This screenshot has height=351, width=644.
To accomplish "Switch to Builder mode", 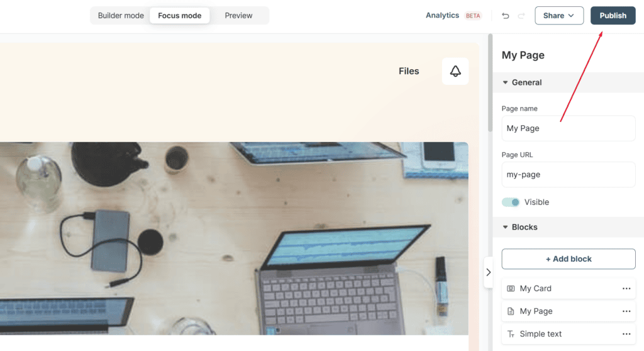I will coord(121,16).
